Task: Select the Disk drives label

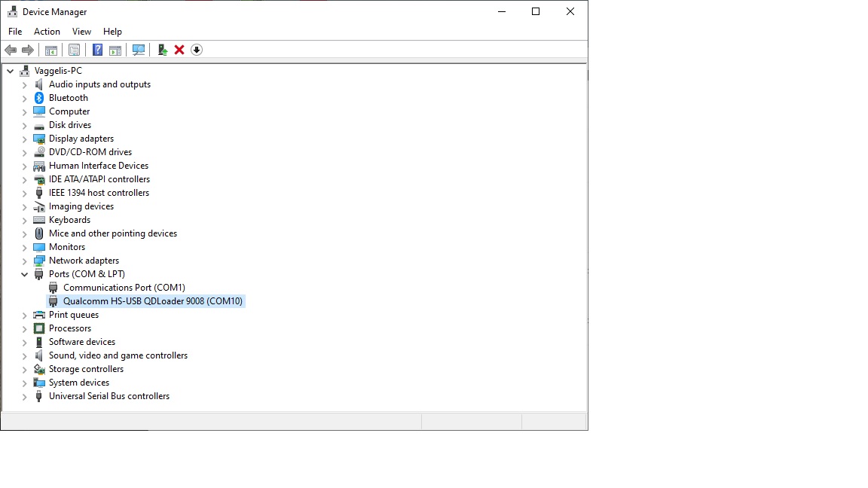Action: click(70, 125)
